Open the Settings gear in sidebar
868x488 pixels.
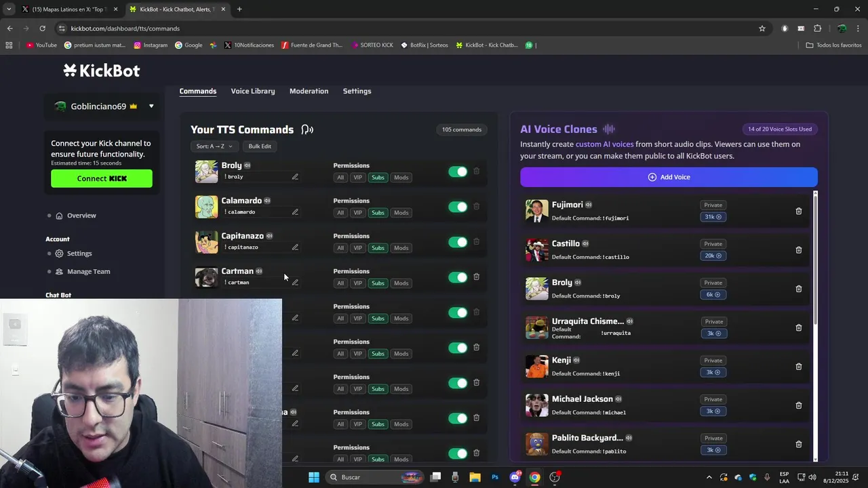59,253
